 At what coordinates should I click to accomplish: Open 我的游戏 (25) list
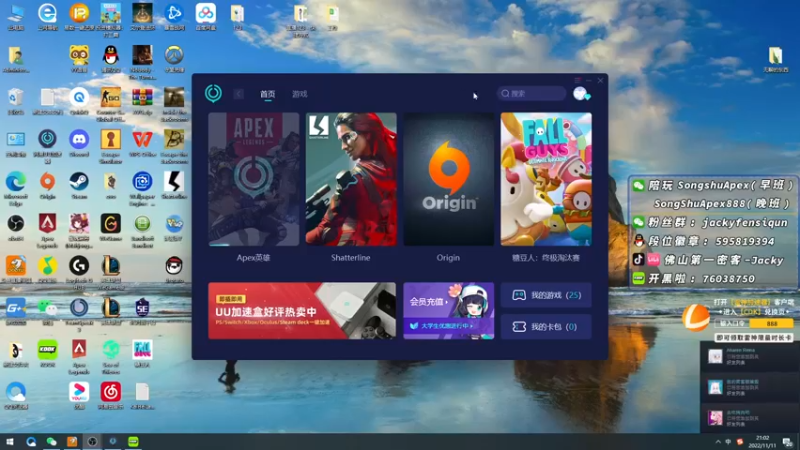(x=546, y=295)
